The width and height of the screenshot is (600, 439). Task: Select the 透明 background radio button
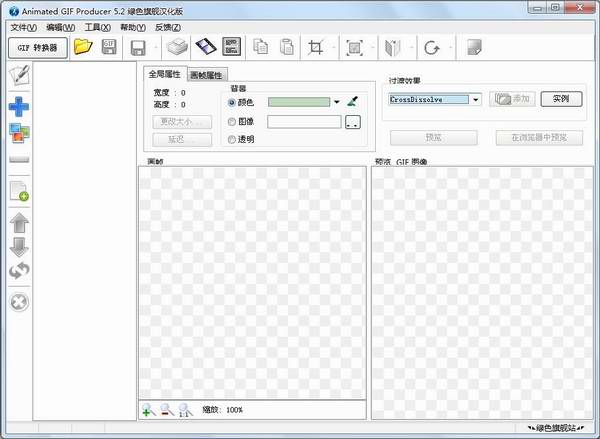coord(232,140)
